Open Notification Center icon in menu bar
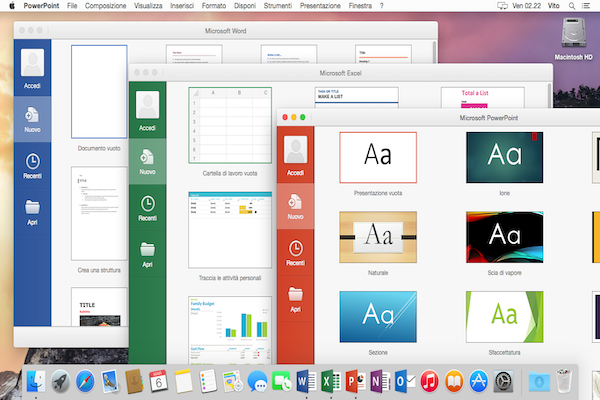Image resolution: width=600 pixels, height=400 pixels. pyautogui.click(x=586, y=6)
